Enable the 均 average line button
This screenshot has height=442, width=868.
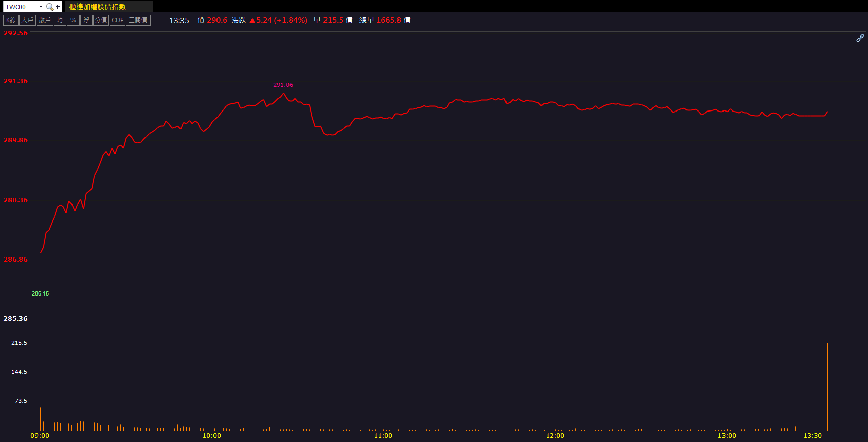click(x=60, y=20)
